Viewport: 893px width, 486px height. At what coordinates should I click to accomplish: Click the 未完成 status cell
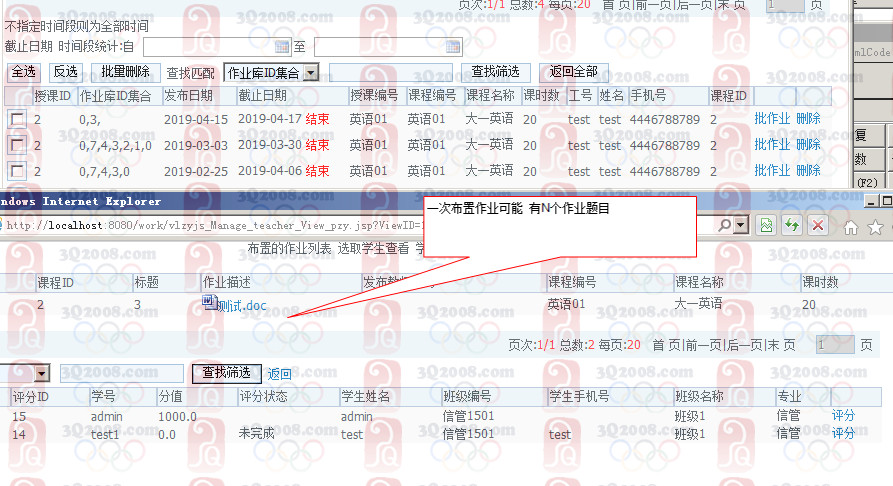(x=256, y=434)
